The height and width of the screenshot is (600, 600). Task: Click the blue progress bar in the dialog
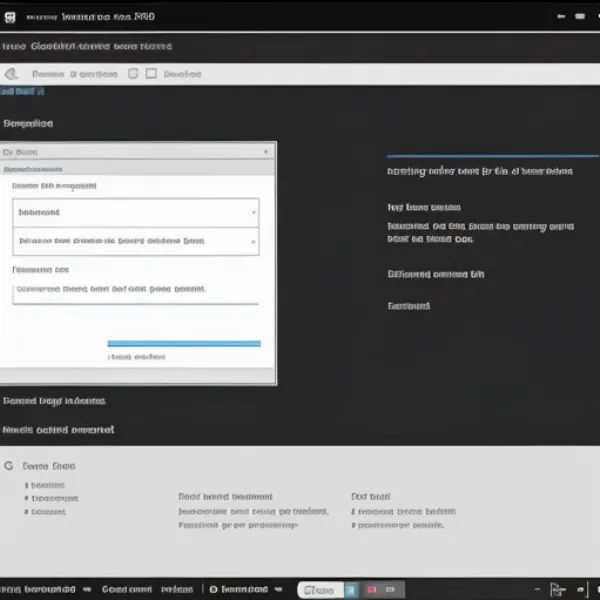tap(184, 344)
